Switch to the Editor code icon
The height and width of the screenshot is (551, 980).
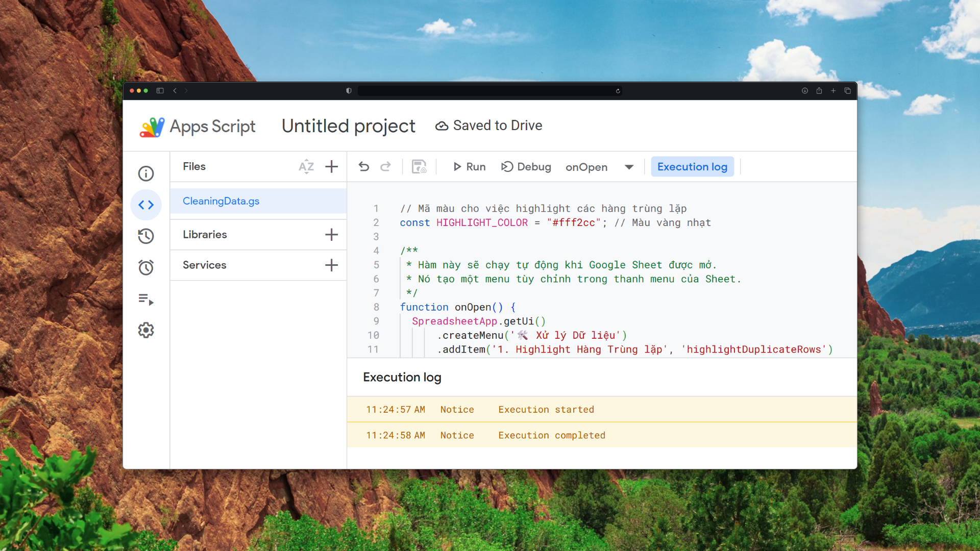click(x=146, y=205)
